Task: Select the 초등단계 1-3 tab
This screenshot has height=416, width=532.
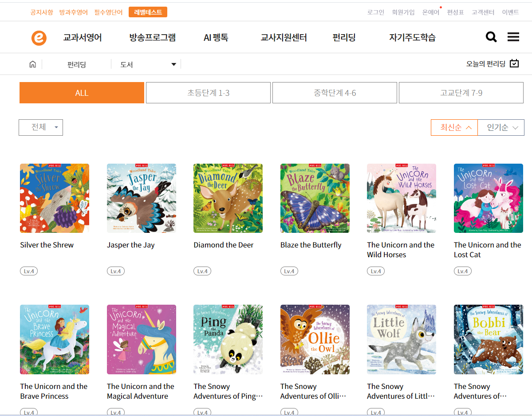Action: (209, 93)
